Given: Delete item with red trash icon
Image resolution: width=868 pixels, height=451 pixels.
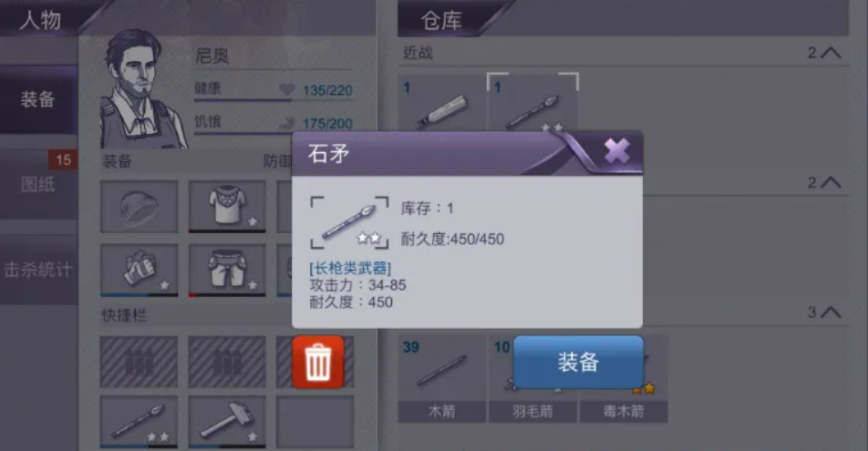Looking at the screenshot, I should tap(318, 362).
